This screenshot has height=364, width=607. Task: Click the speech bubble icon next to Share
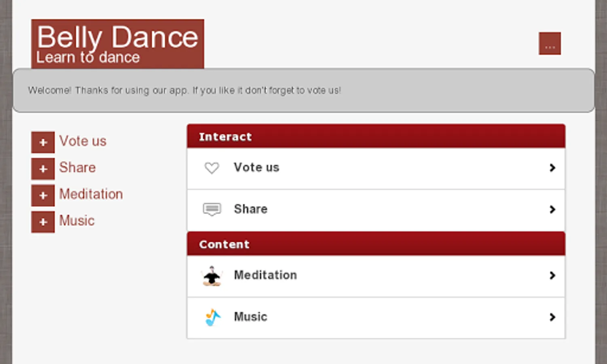[x=211, y=209]
